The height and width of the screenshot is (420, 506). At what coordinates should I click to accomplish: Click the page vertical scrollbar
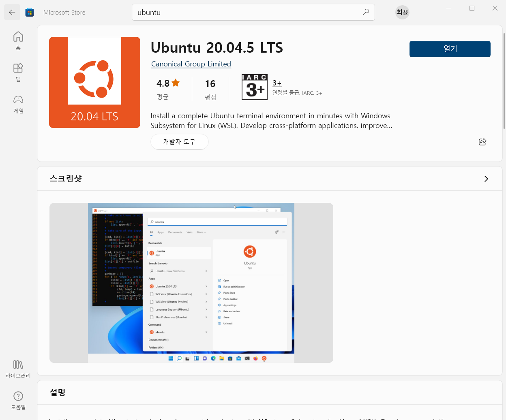pos(504,81)
